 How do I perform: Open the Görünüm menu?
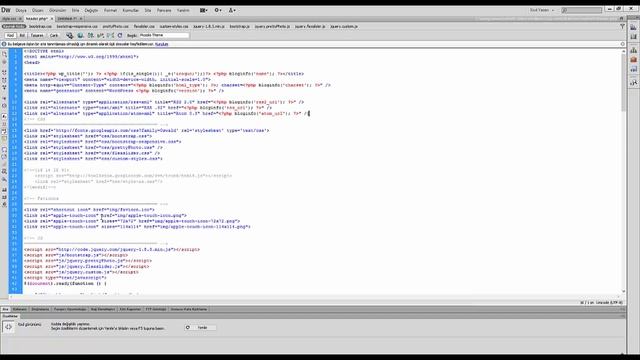(x=58, y=10)
